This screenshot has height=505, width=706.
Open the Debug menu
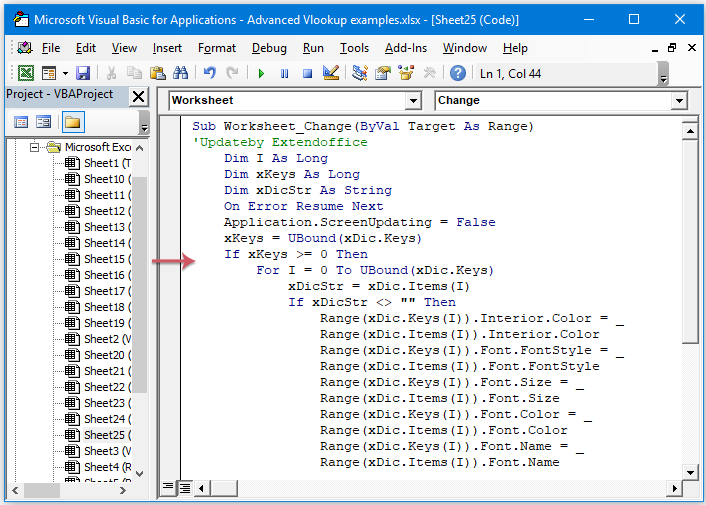269,48
